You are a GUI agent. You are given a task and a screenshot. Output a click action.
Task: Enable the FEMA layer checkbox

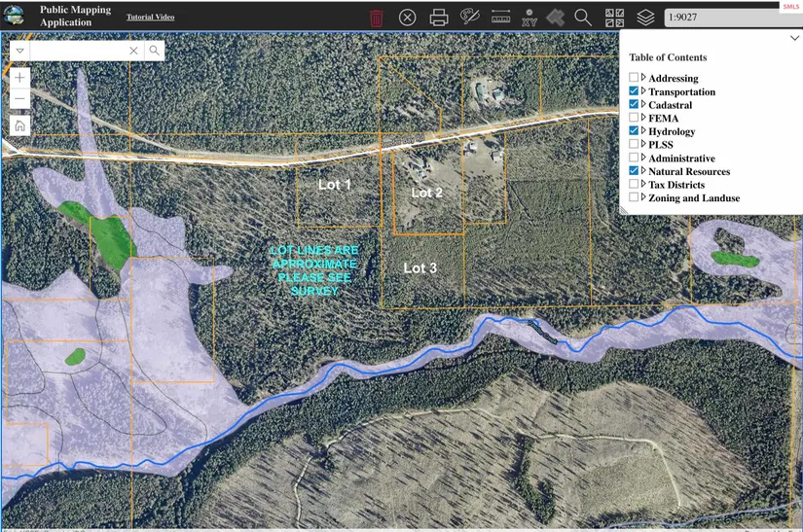point(634,117)
